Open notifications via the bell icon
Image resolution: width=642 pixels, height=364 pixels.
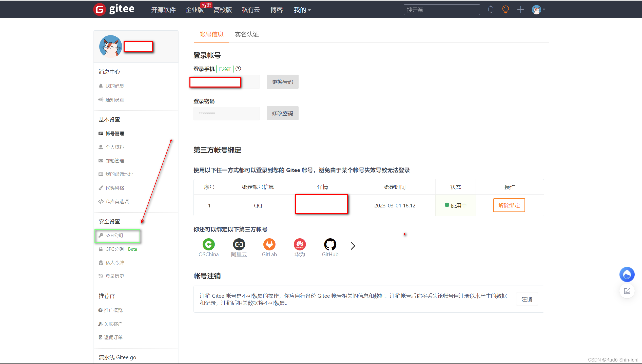[491, 9]
